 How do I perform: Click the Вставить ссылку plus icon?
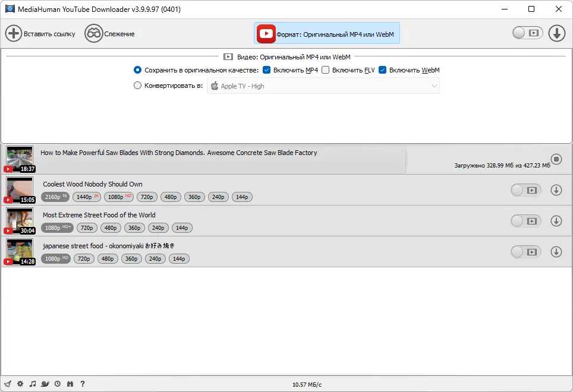pyautogui.click(x=14, y=34)
